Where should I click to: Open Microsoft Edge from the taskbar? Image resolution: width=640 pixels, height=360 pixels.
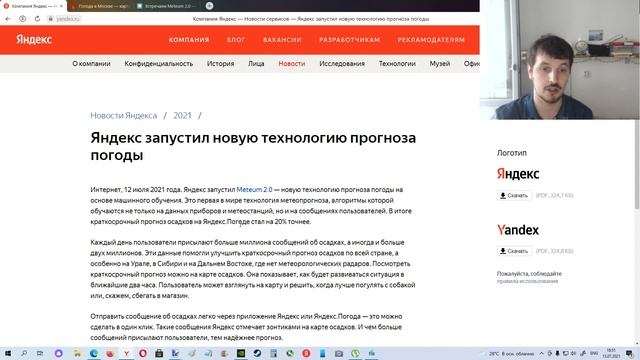coord(94,353)
